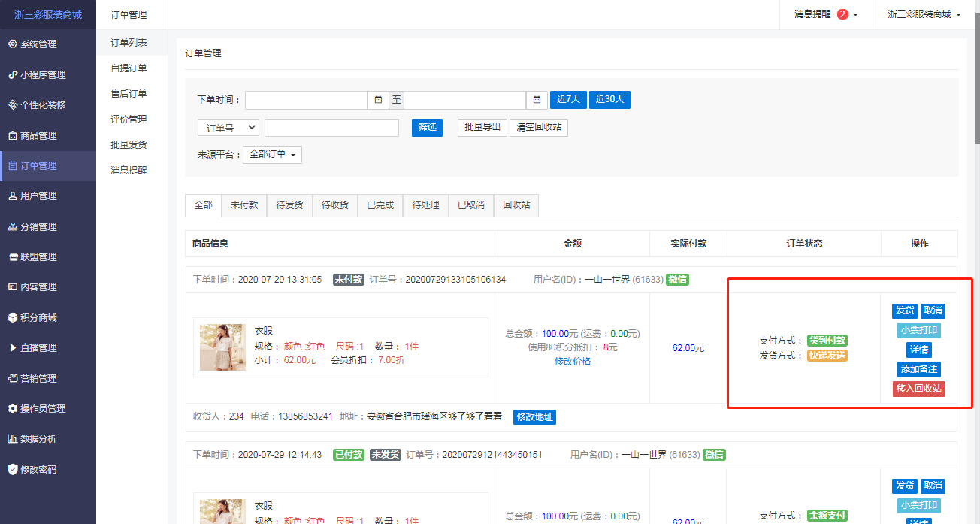The height and width of the screenshot is (524, 980).
Task: Open 操作员管理 in the sidebar
Action: click(48, 409)
